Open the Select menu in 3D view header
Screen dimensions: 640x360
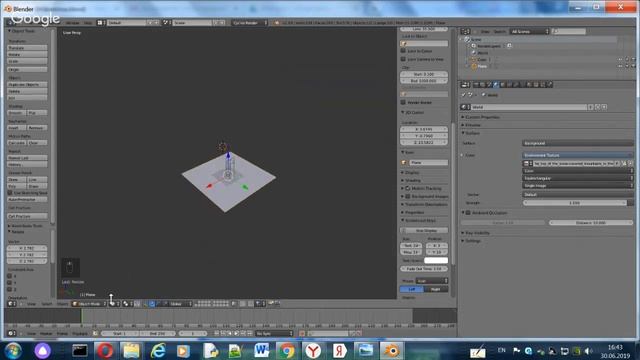47,304
